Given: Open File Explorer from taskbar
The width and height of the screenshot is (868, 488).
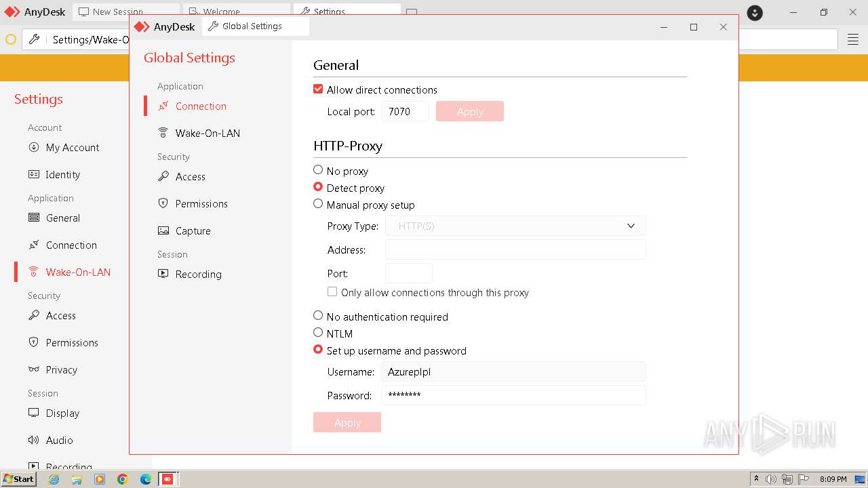Looking at the screenshot, I should tap(77, 479).
